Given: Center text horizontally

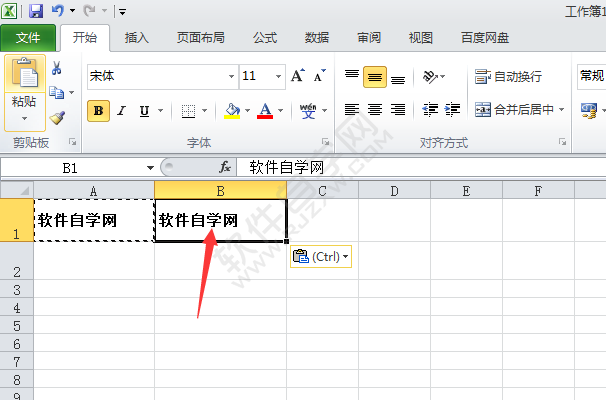Looking at the screenshot, I should click(374, 110).
